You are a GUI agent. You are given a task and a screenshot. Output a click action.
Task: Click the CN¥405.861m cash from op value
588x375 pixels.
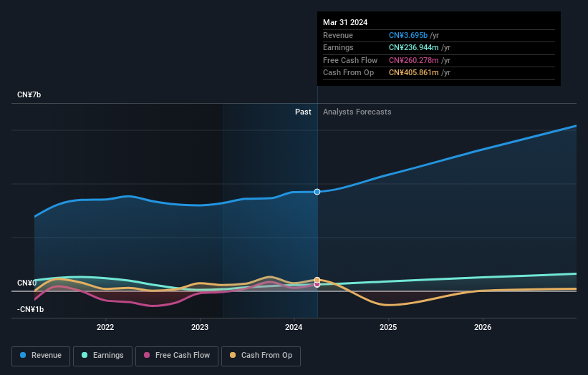[414, 73]
